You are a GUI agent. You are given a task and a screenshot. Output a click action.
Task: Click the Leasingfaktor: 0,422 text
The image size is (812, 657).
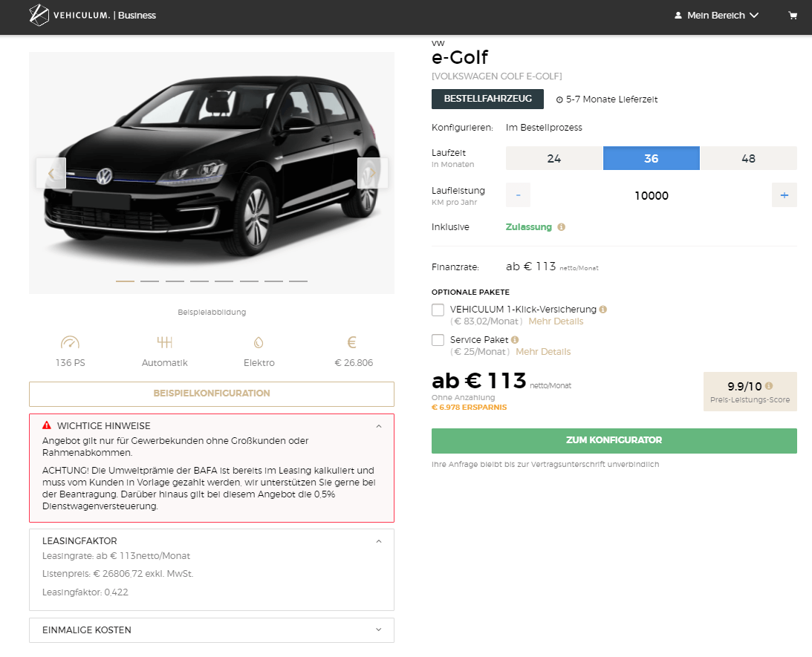point(85,592)
